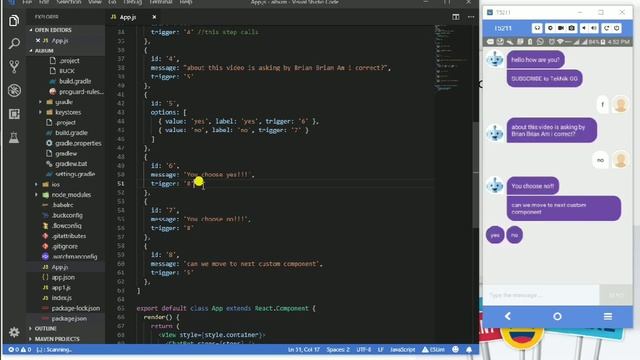The image size is (640, 360).
Task: Open package.json in the file tree
Action: pyautogui.click(x=69, y=318)
